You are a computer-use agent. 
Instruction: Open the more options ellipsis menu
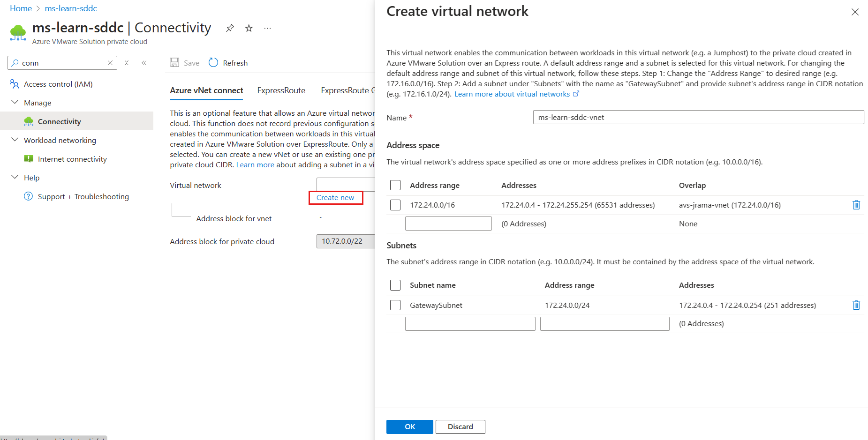pyautogui.click(x=267, y=28)
